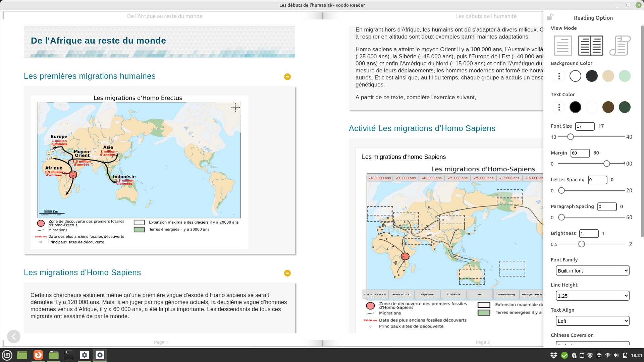Open more background color options
Viewport: 644px width, 362px height.
559,76
